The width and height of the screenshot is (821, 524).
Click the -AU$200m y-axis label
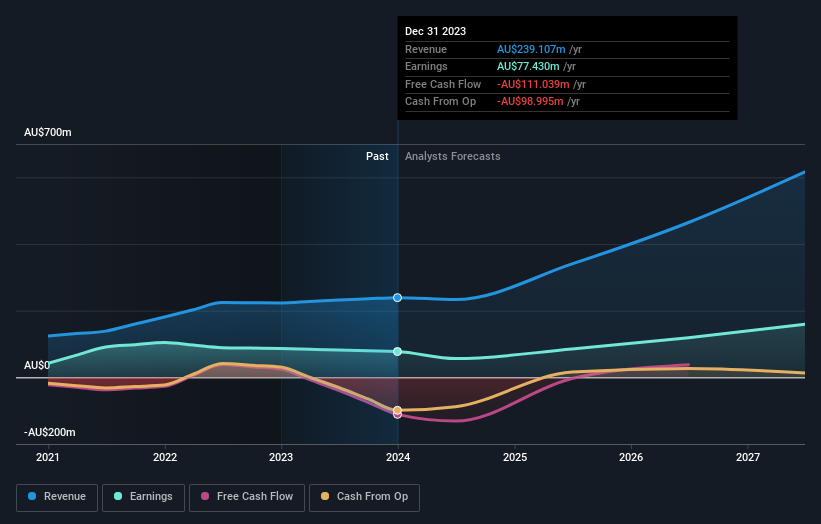pyautogui.click(x=50, y=432)
